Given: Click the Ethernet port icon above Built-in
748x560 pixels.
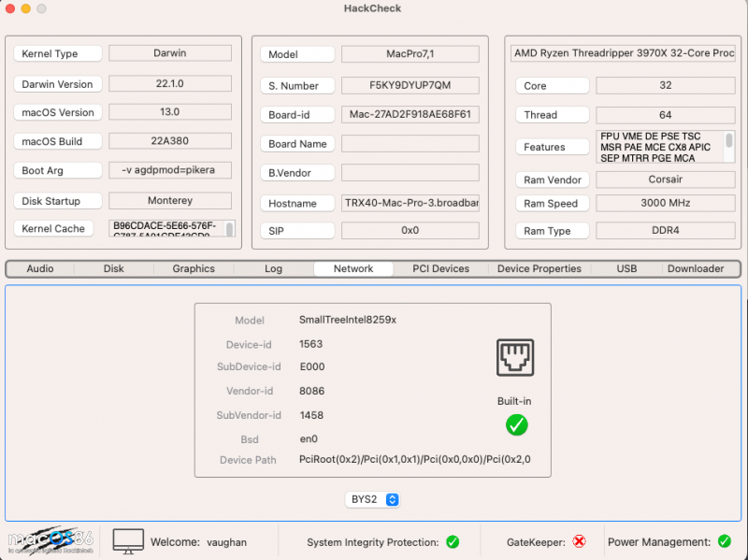Looking at the screenshot, I should pos(516,356).
